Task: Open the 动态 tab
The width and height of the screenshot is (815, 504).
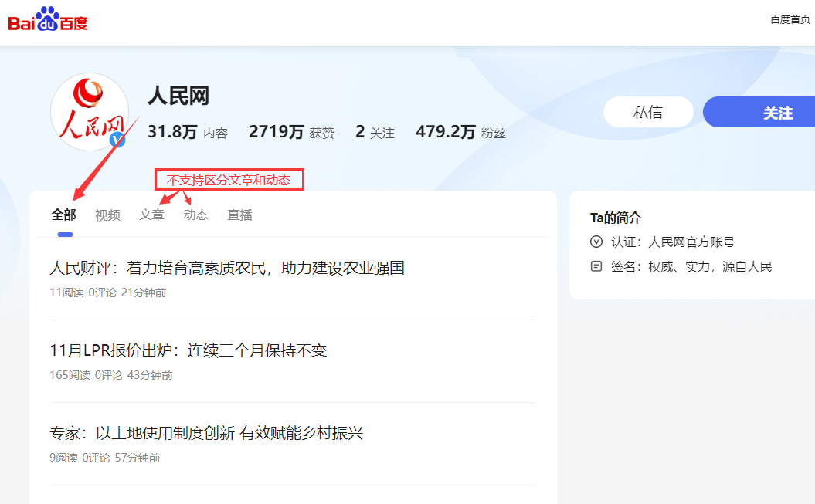Action: [196, 215]
